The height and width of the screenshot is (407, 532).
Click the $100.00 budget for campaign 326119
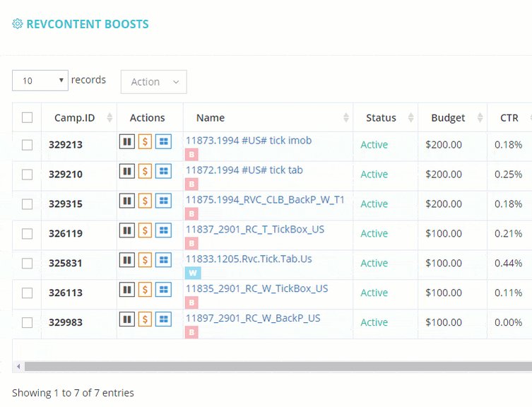click(444, 233)
